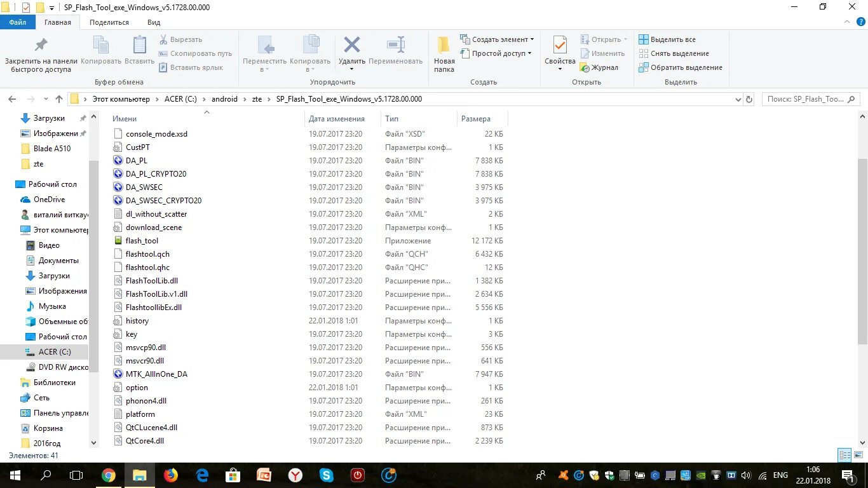The image size is (868, 488).
Task: Switch to large icons view toggle
Action: 858,455
